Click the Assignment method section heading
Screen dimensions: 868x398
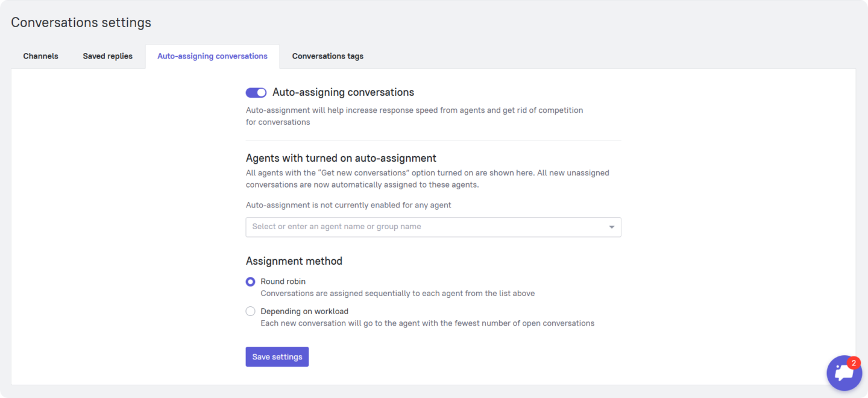pyautogui.click(x=294, y=261)
